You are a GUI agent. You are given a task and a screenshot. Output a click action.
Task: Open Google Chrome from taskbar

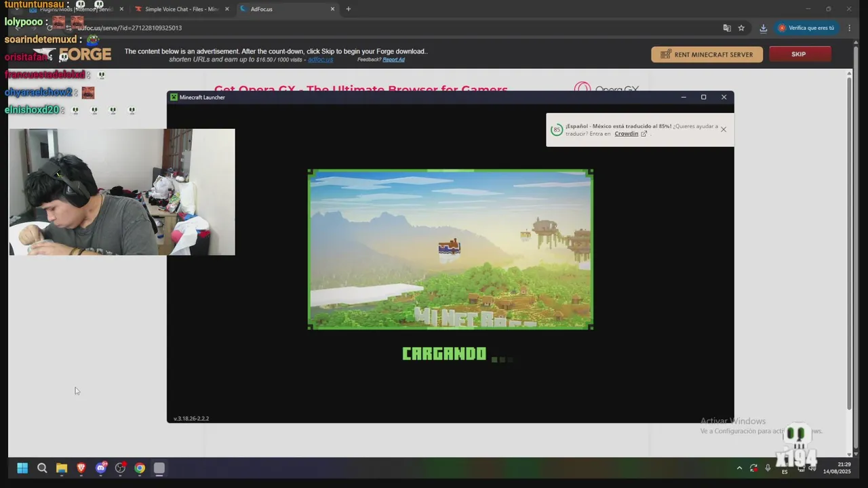click(x=140, y=468)
